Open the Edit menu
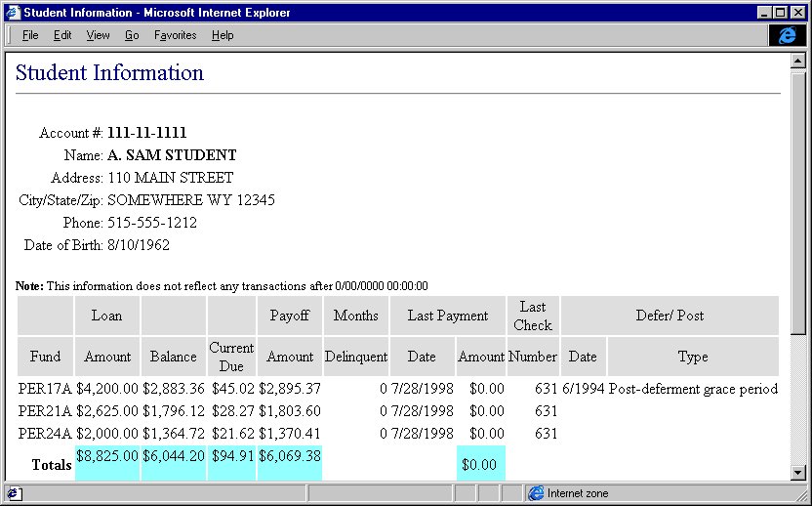The width and height of the screenshot is (812, 506). coord(62,35)
